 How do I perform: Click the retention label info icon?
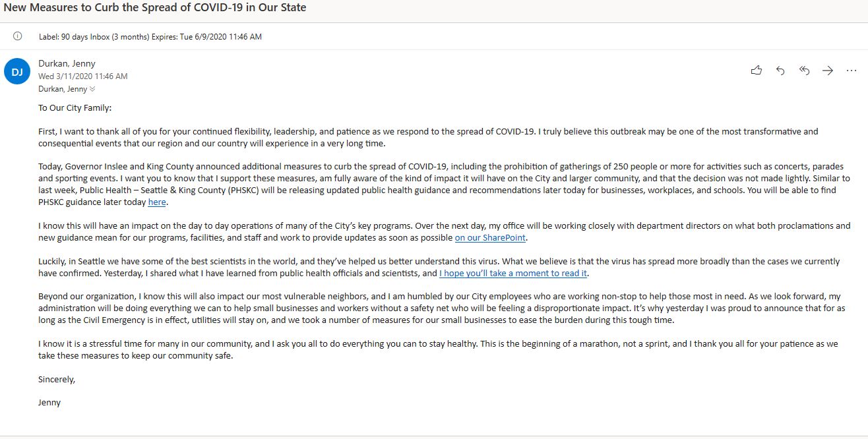pos(17,36)
